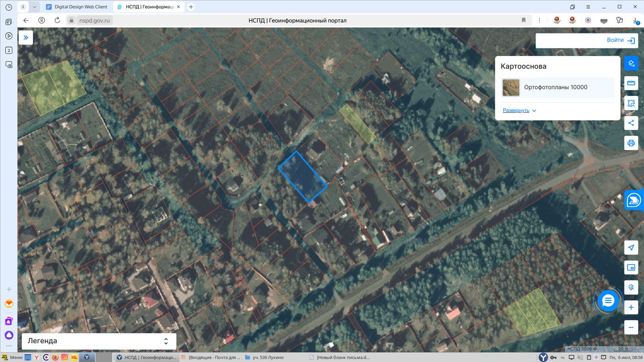Open the chat support bubble
The height and width of the screenshot is (362, 644).
tap(608, 301)
